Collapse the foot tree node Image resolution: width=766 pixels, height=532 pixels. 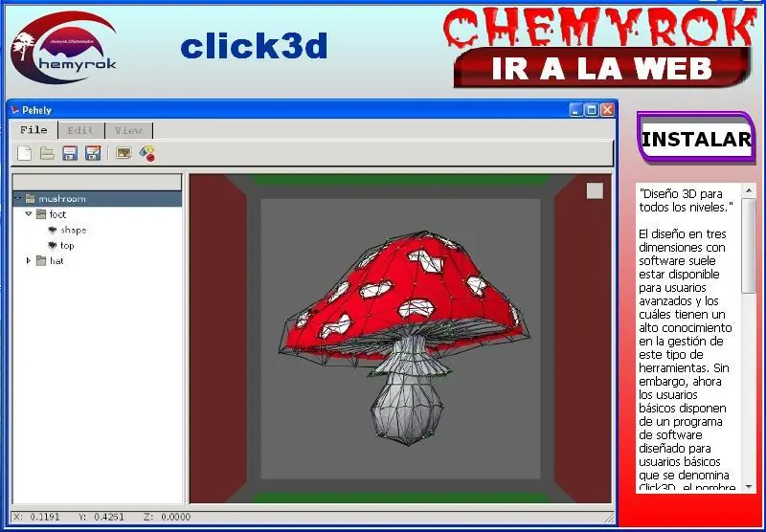[29, 213]
